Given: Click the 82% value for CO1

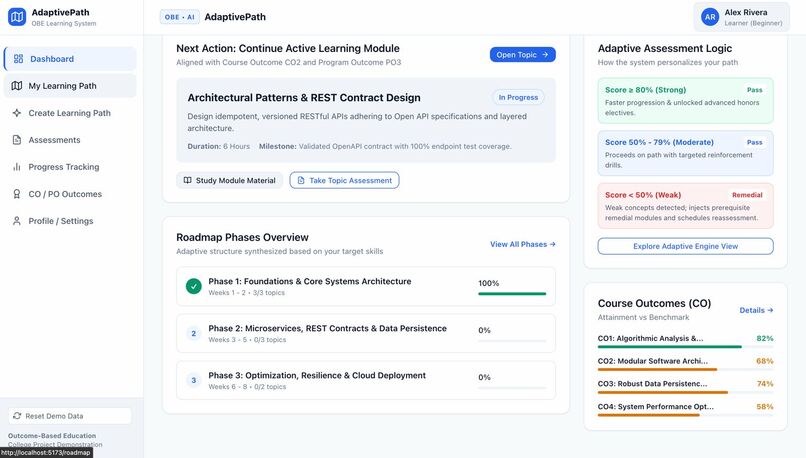Looking at the screenshot, I should pos(765,338).
